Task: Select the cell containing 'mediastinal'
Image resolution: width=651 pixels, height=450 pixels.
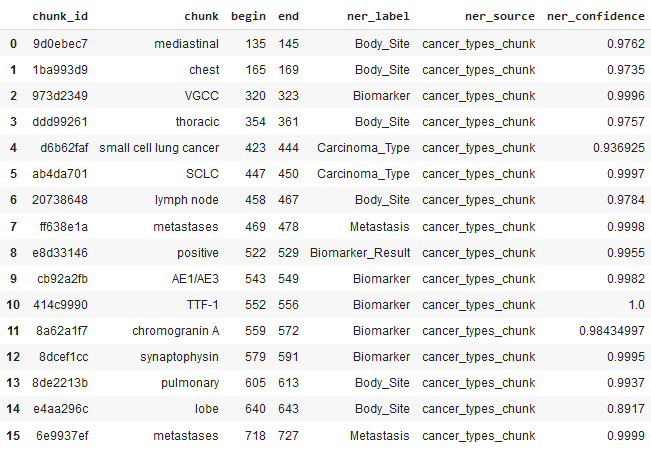Action: point(187,44)
